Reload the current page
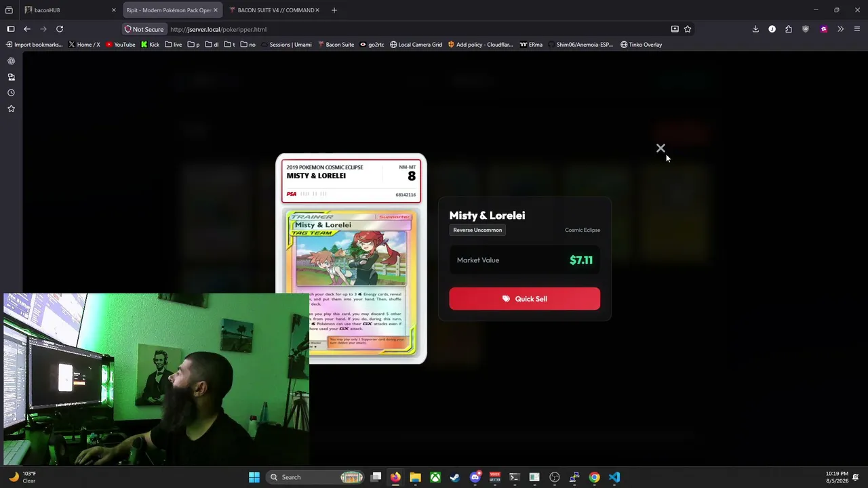This screenshot has width=868, height=488. (x=60, y=29)
